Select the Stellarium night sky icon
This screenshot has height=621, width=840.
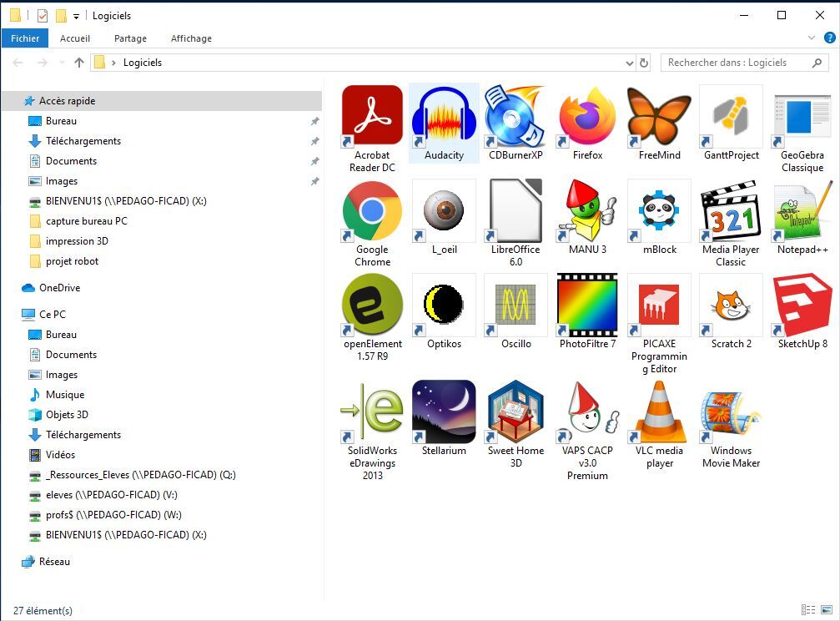click(444, 411)
